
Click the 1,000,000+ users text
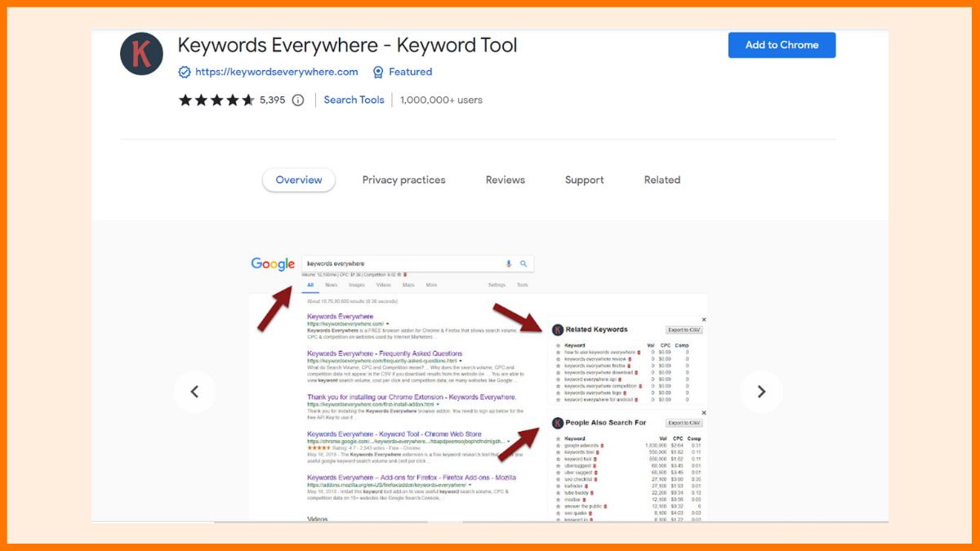tap(441, 100)
